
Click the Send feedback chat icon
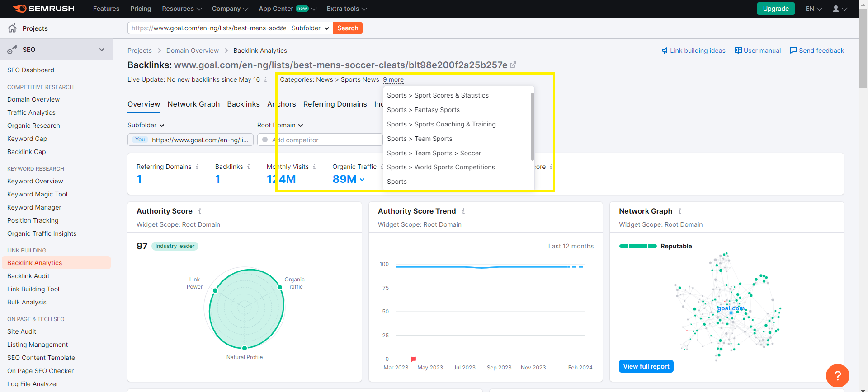coord(793,51)
